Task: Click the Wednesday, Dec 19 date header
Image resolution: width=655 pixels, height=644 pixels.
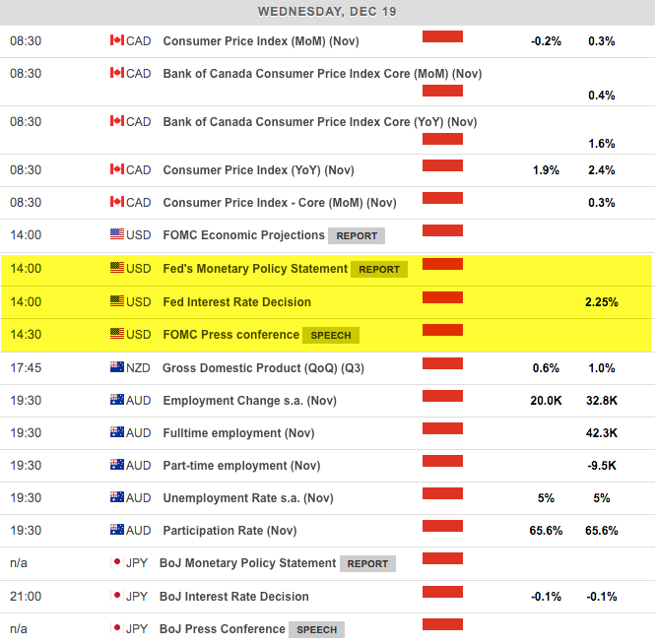Action: pos(327,12)
